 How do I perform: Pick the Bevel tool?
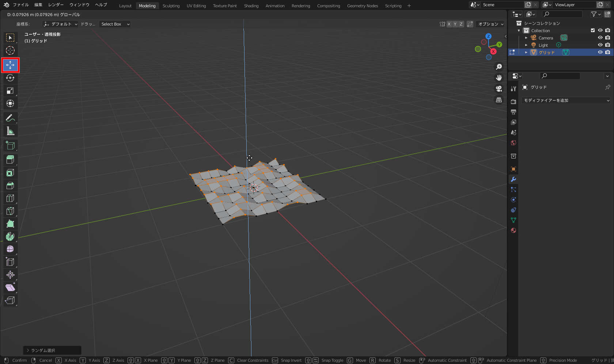(x=10, y=185)
